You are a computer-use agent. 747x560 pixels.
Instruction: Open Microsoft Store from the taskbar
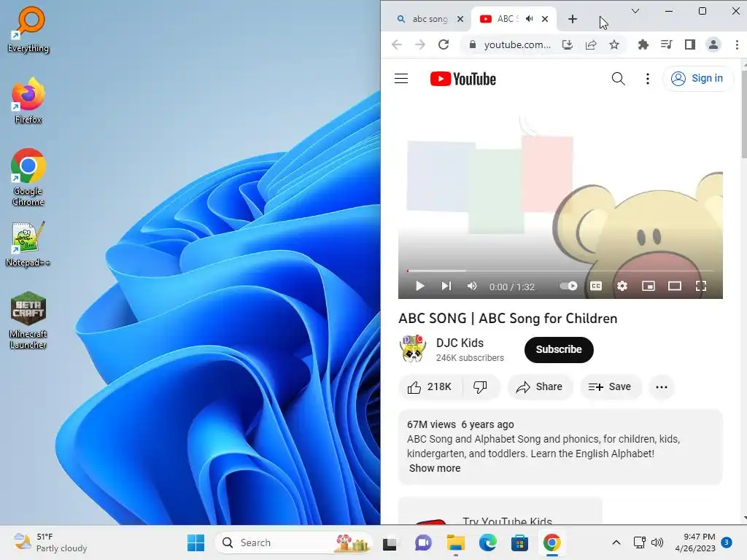click(x=519, y=542)
